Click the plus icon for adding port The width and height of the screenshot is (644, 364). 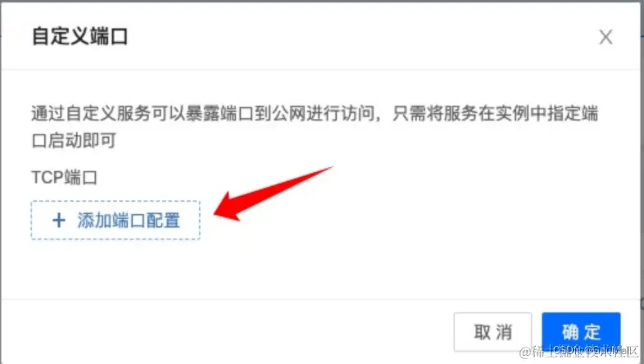(59, 221)
